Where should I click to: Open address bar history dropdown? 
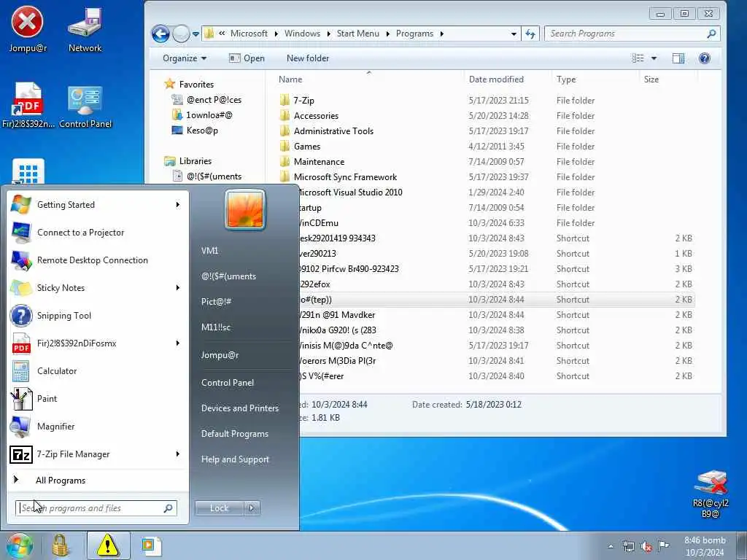click(514, 34)
